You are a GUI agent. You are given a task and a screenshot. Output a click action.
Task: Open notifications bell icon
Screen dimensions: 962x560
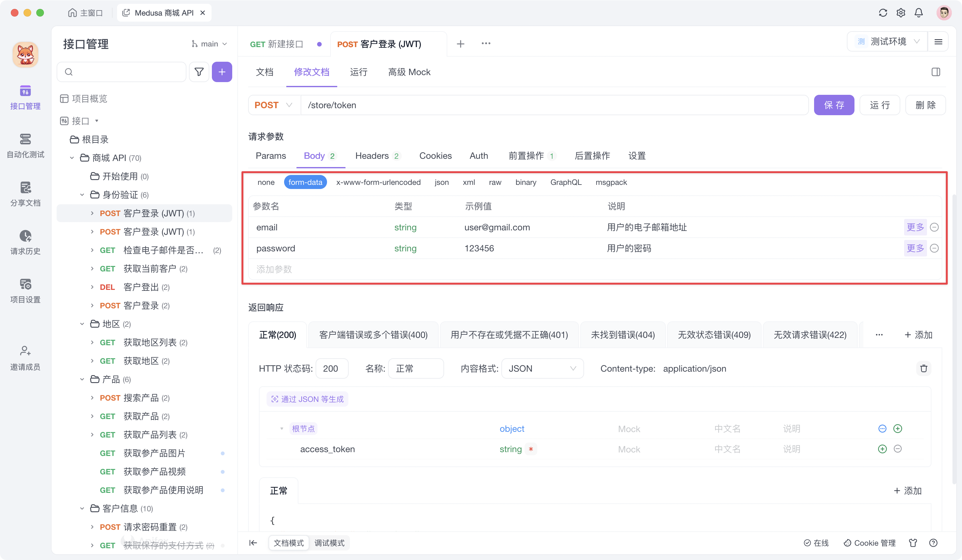tap(918, 13)
